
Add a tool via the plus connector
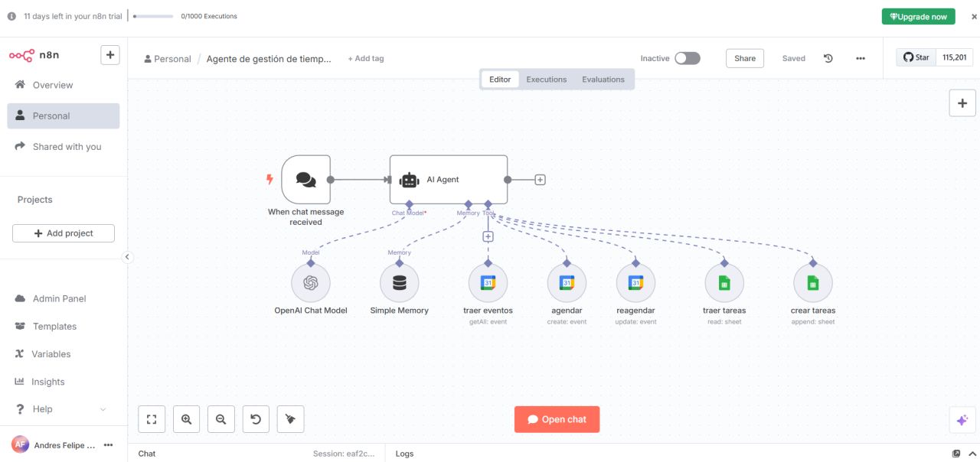(488, 237)
